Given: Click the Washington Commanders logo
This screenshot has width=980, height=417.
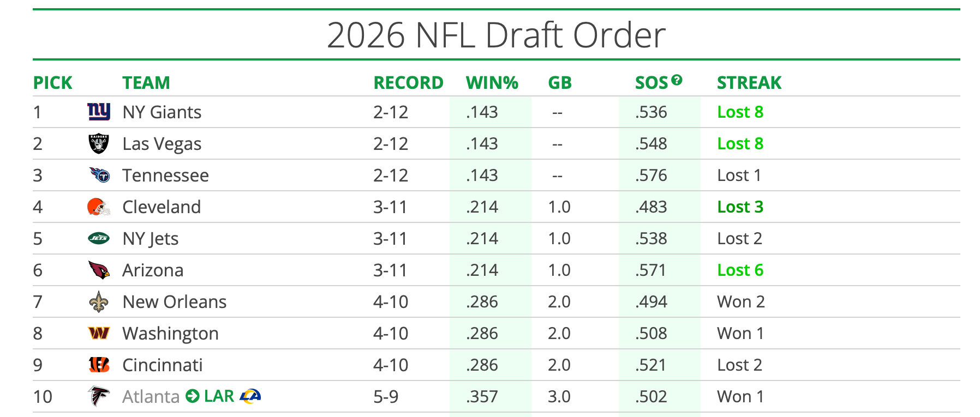Looking at the screenshot, I should pyautogui.click(x=99, y=333).
